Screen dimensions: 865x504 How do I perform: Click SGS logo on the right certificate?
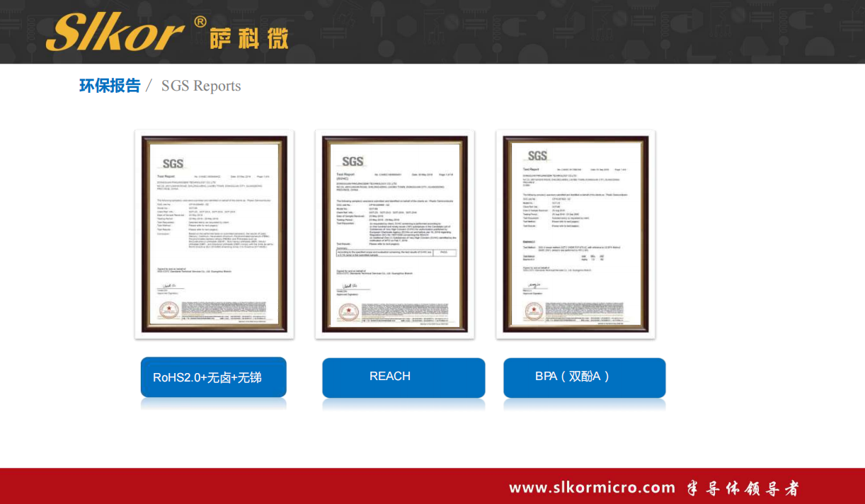click(537, 156)
